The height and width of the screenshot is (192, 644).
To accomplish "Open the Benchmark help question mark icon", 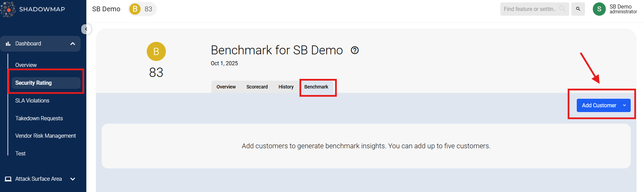I will (355, 51).
